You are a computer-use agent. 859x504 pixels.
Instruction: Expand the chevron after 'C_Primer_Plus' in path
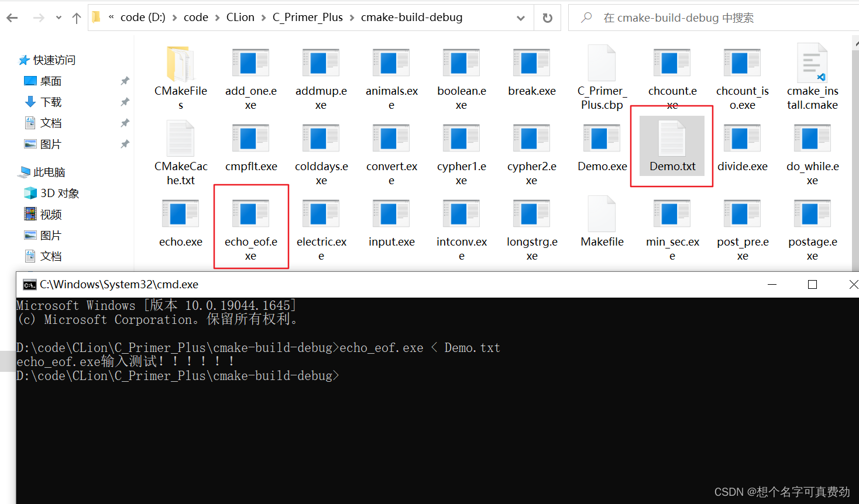[x=352, y=18]
